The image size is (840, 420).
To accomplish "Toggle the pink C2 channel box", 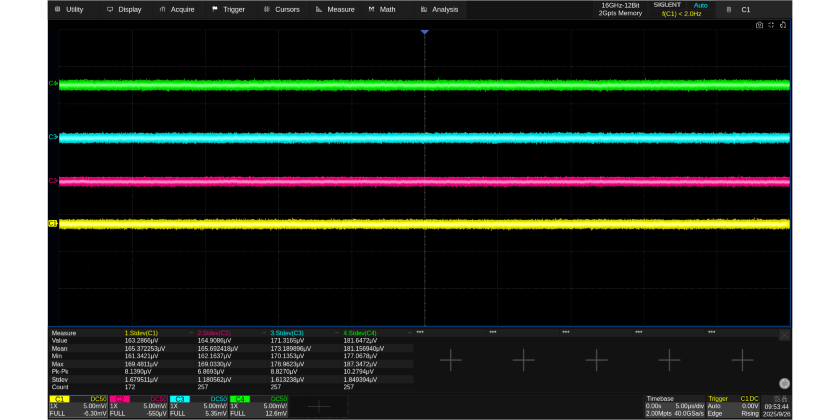I will coord(138,406).
